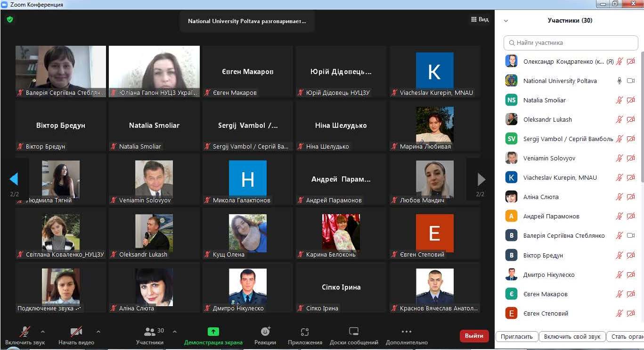Click the green share screen icon
The image size is (644, 350).
[213, 332]
